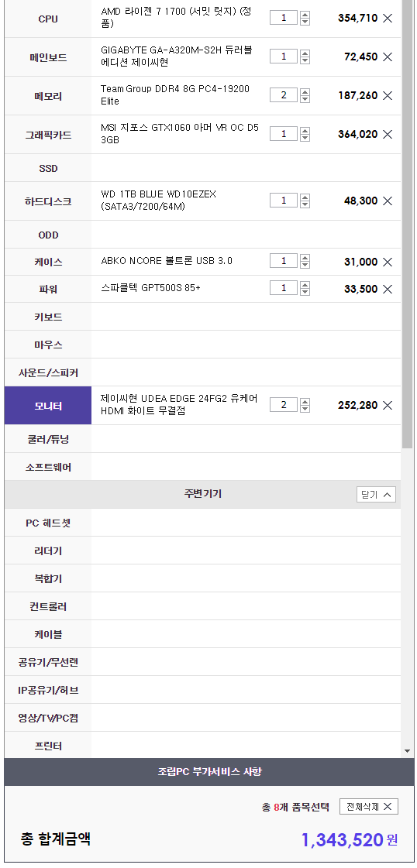Open the 모니터 category tab
Viewport: 417px width, 868px height.
tap(48, 406)
